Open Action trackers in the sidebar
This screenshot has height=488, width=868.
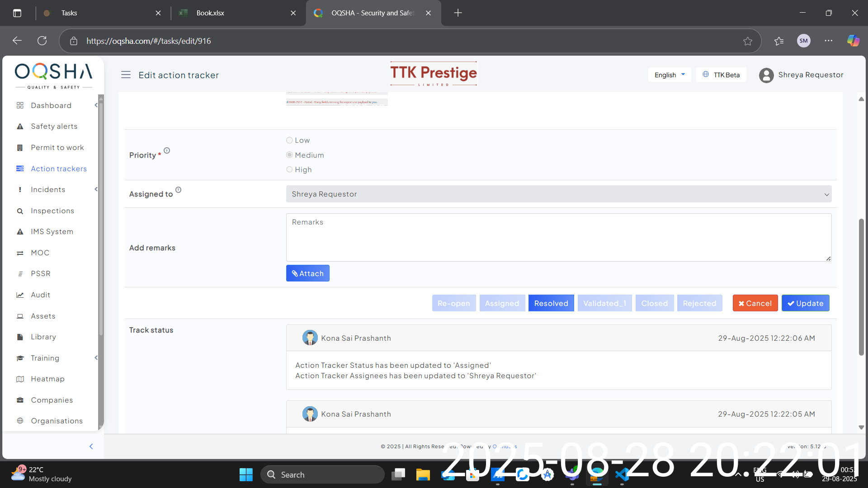58,169
